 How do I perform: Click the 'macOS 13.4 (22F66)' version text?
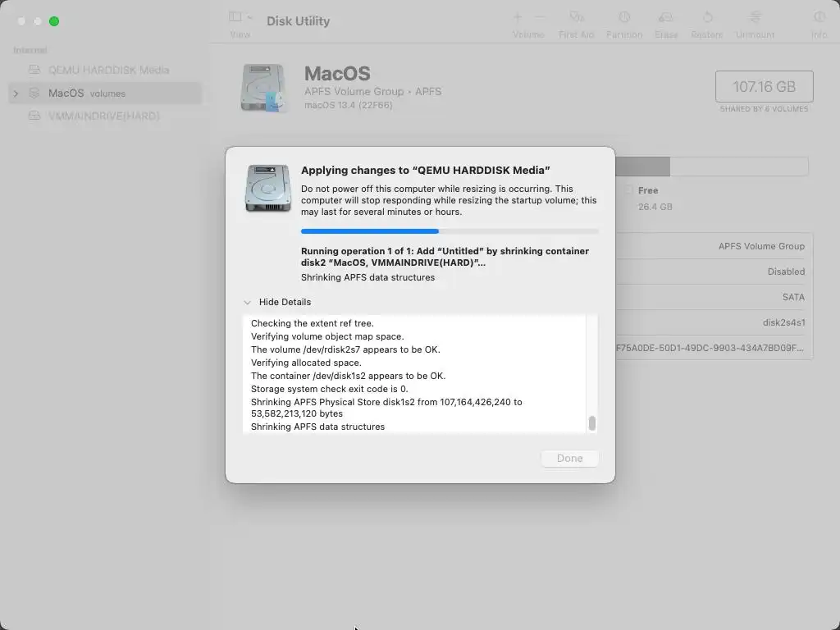pyautogui.click(x=348, y=105)
